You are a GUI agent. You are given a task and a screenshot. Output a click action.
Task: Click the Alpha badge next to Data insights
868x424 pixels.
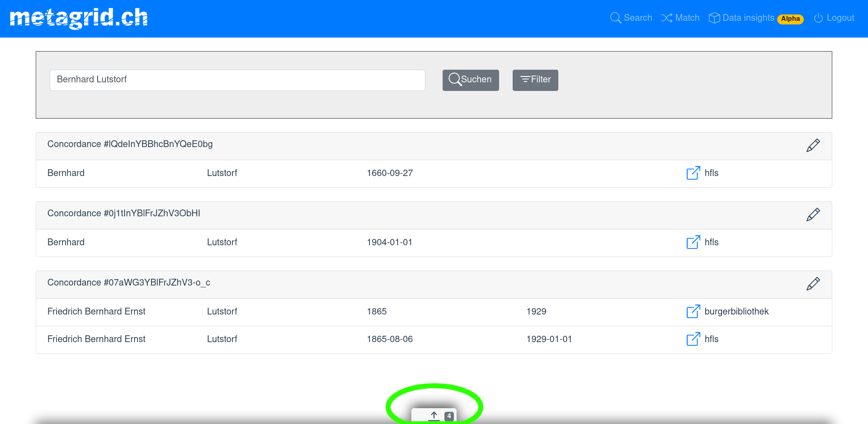[790, 19]
